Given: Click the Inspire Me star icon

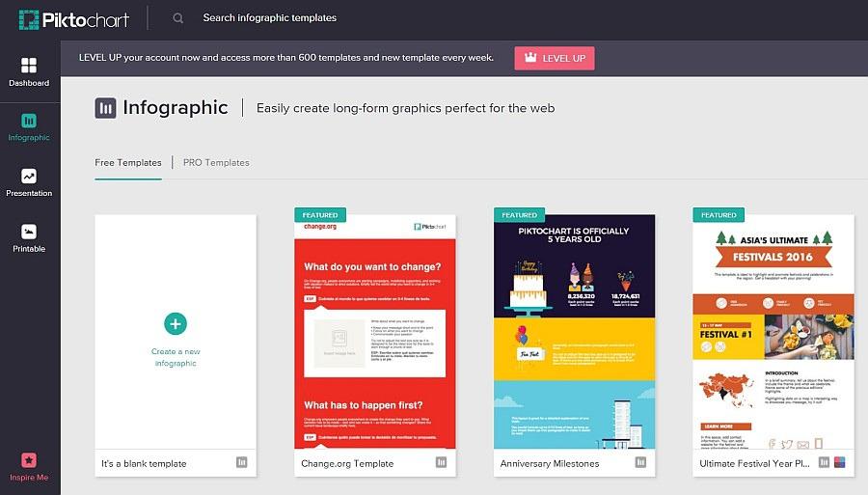Looking at the screenshot, I should click(29, 460).
